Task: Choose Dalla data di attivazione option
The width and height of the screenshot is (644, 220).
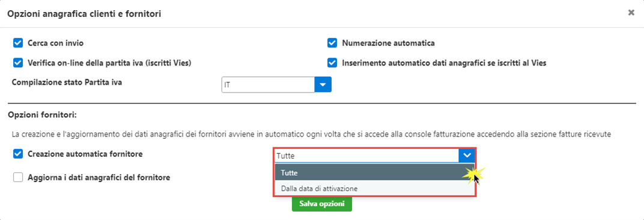Action: (374, 189)
